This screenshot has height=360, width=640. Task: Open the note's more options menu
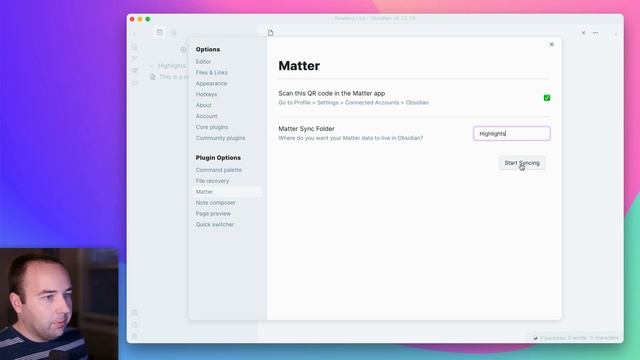[x=596, y=33]
